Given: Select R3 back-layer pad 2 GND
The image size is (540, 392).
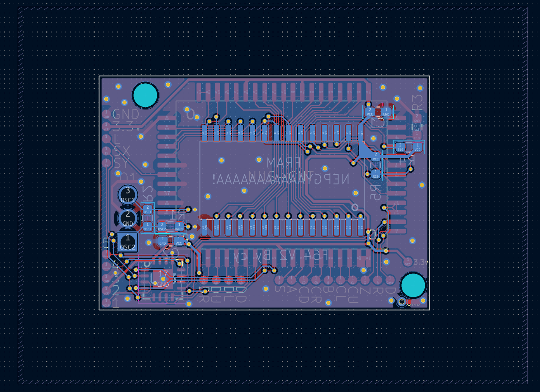Looking at the screenshot, I should pyautogui.click(x=417, y=118).
